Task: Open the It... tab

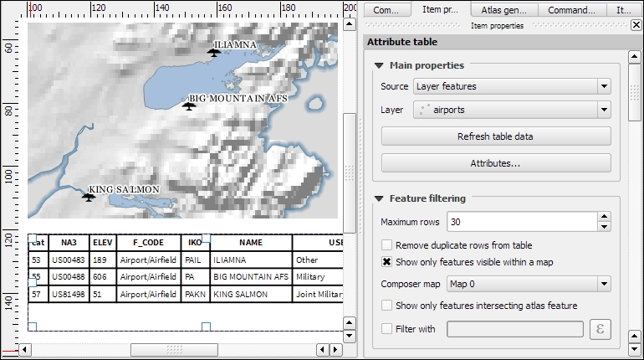Action: click(624, 10)
